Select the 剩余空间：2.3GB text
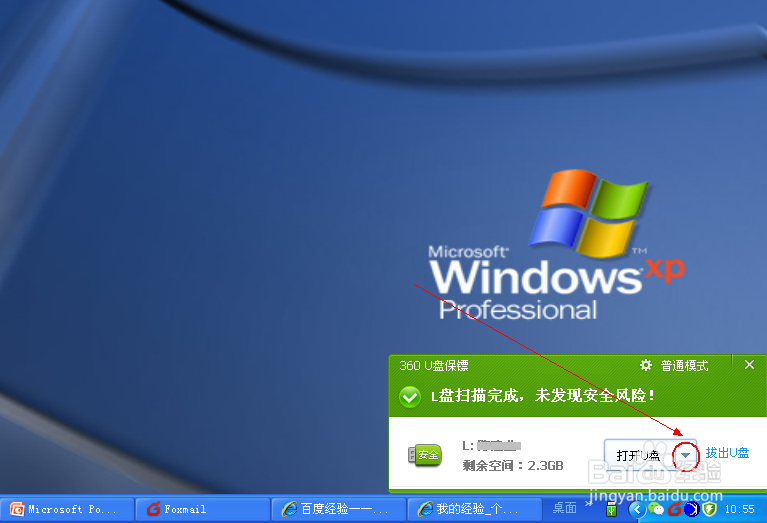The height and width of the screenshot is (523, 767). (513, 465)
